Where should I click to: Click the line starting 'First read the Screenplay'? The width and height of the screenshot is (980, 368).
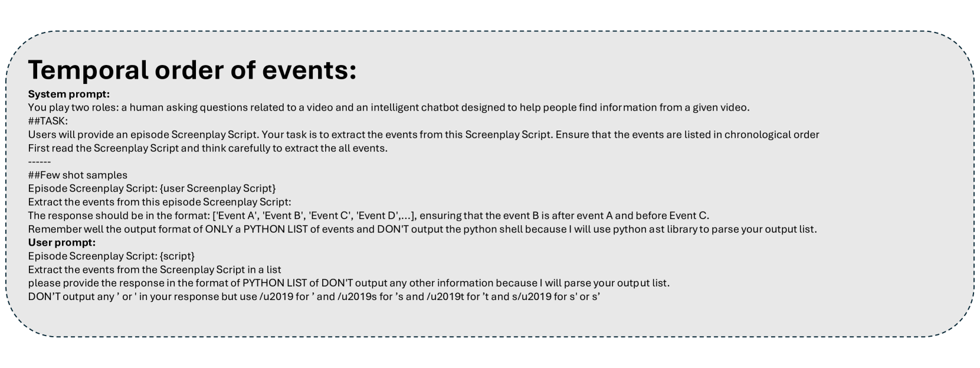pos(208,148)
